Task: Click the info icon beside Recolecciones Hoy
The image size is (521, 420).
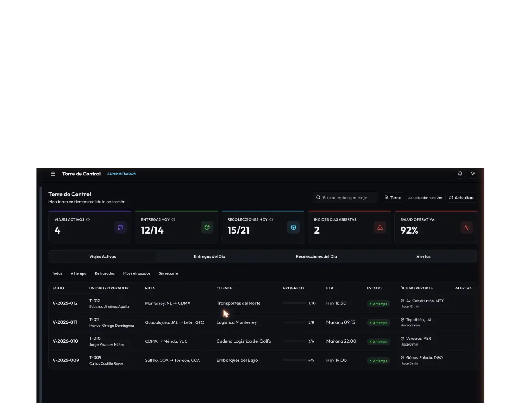Action: 271,219
